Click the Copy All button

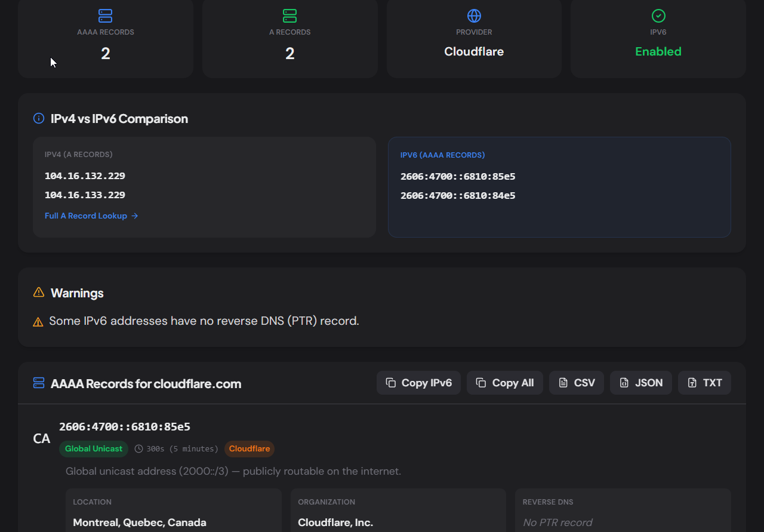pos(505,383)
